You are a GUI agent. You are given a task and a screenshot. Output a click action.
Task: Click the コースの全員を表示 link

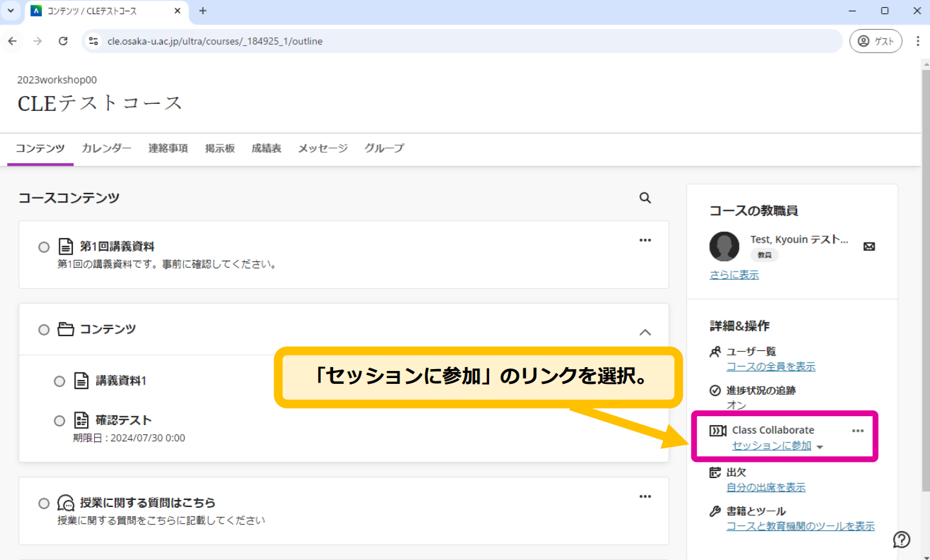click(x=771, y=366)
